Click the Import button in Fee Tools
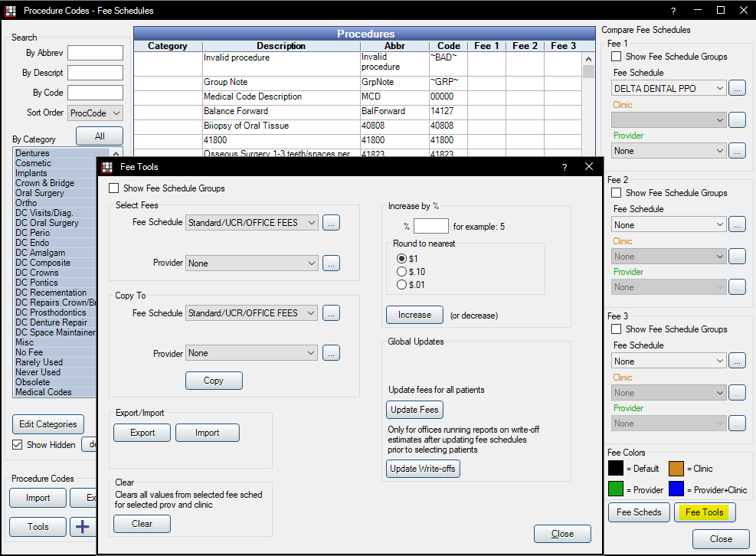Image resolution: width=756 pixels, height=556 pixels. [x=208, y=433]
